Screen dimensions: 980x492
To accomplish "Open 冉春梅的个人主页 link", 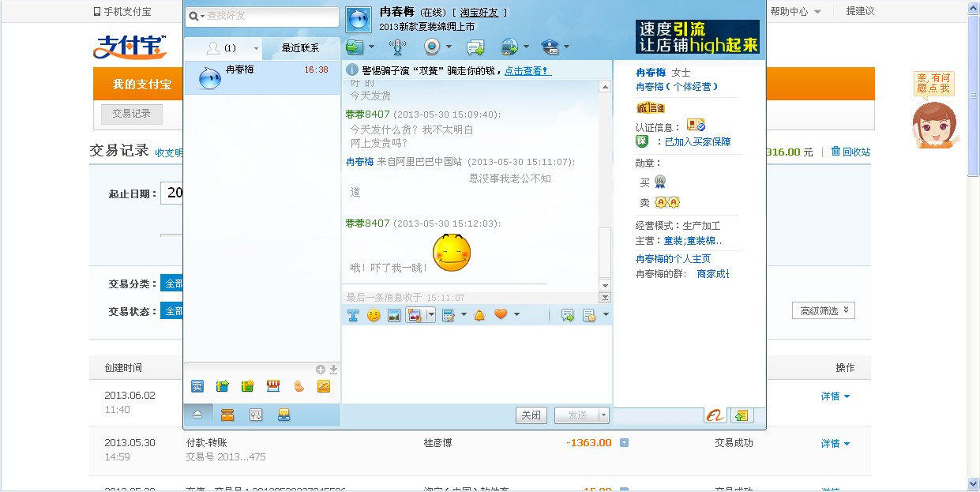I will click(x=673, y=259).
